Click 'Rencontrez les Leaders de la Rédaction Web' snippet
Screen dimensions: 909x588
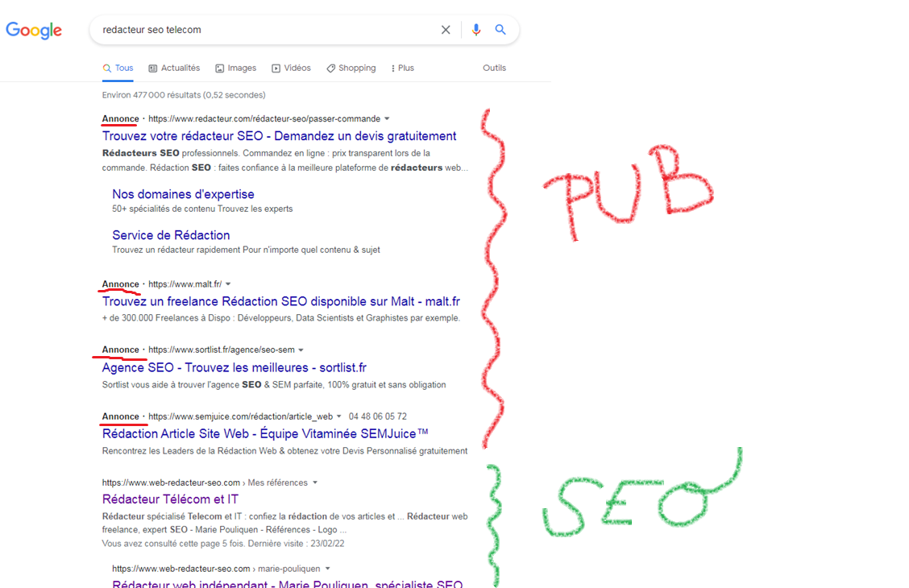tap(284, 451)
